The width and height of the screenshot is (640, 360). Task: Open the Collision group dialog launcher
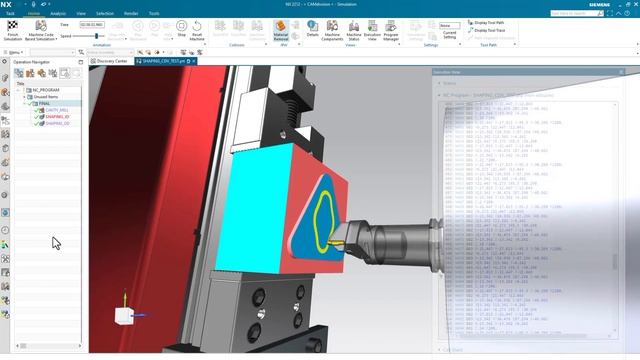click(266, 44)
